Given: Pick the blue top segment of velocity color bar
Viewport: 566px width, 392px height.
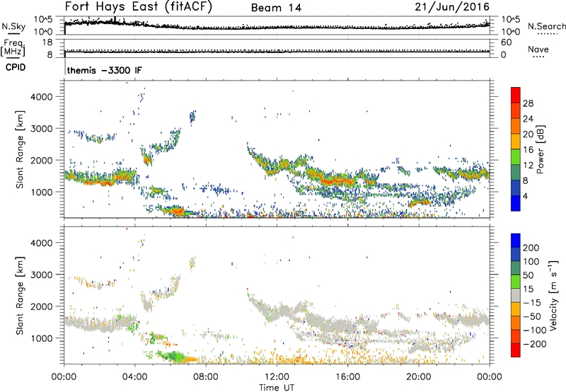Looking at the screenshot, I should [x=516, y=241].
